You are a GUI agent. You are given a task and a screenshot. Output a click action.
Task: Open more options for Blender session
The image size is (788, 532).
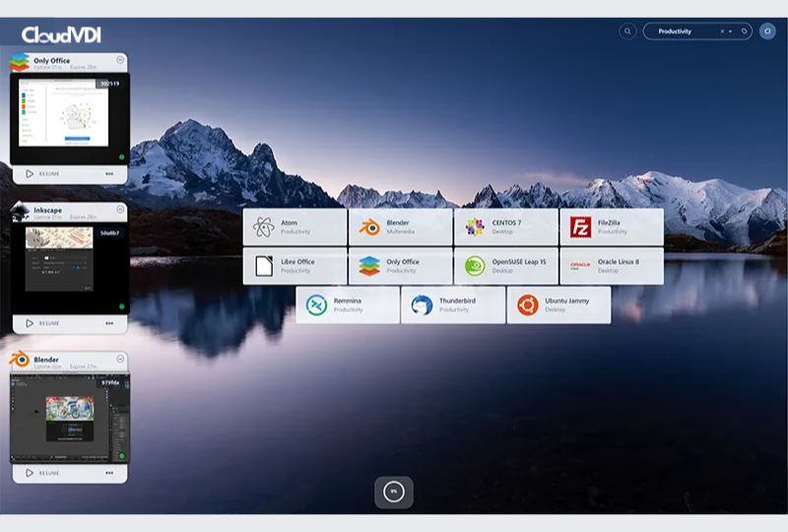click(x=109, y=473)
